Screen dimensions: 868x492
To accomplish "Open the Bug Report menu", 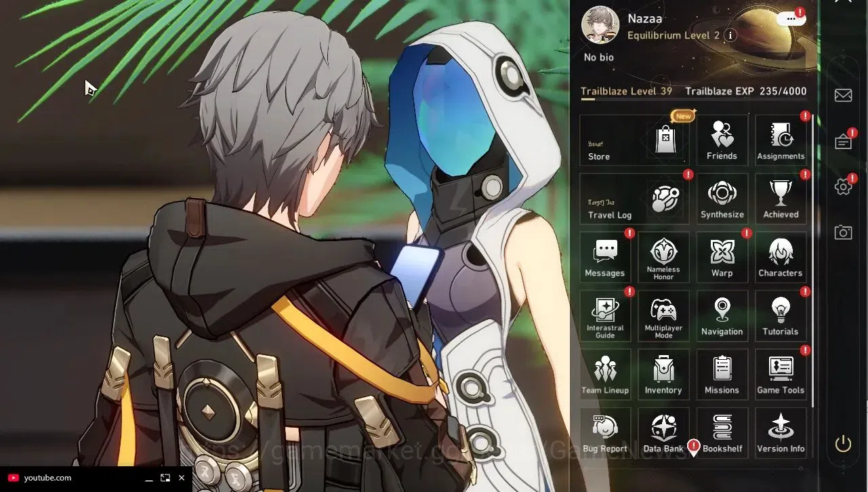I will (605, 433).
